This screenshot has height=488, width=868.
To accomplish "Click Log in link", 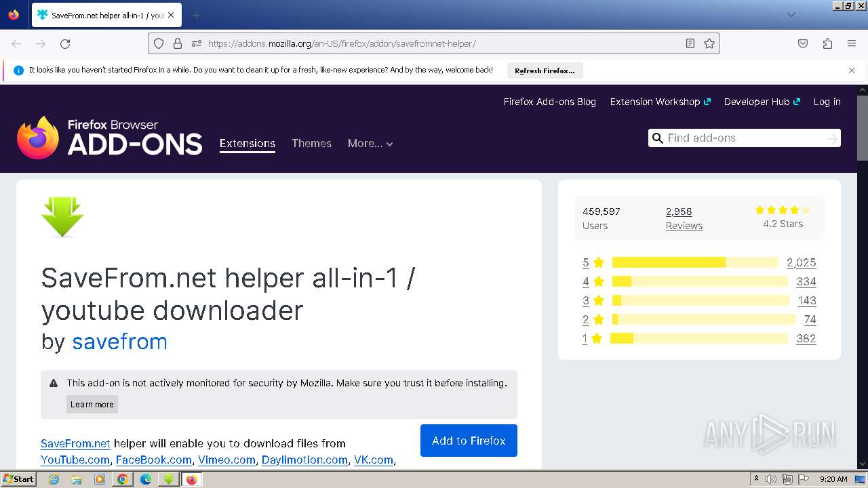I will [x=827, y=102].
